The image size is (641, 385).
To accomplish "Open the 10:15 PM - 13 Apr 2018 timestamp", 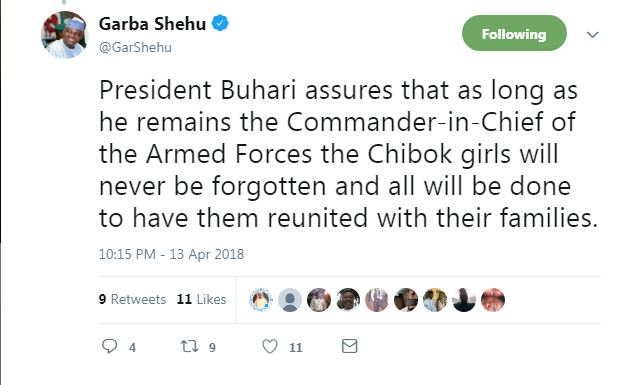I will (x=171, y=254).
